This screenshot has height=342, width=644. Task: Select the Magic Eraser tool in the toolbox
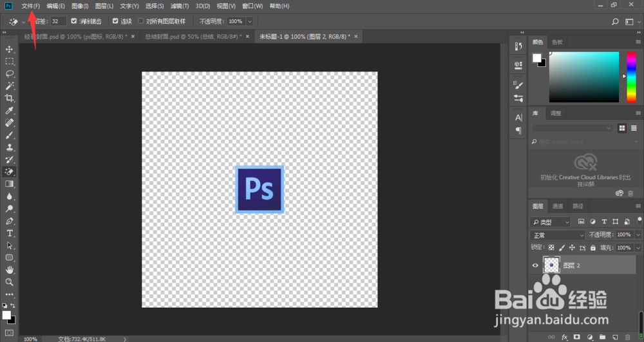click(x=9, y=171)
